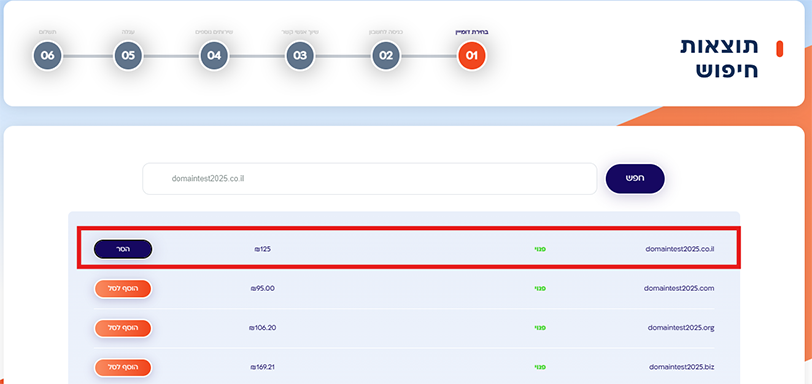Click the 'תשלום' step label
Image resolution: width=812 pixels, height=384 pixels.
click(x=47, y=32)
